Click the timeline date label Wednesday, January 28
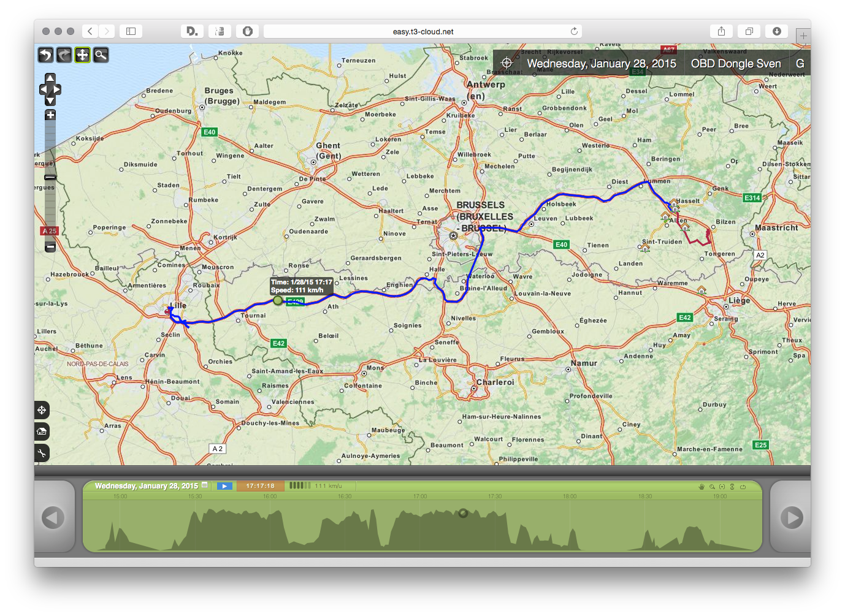845x616 pixels. point(147,486)
